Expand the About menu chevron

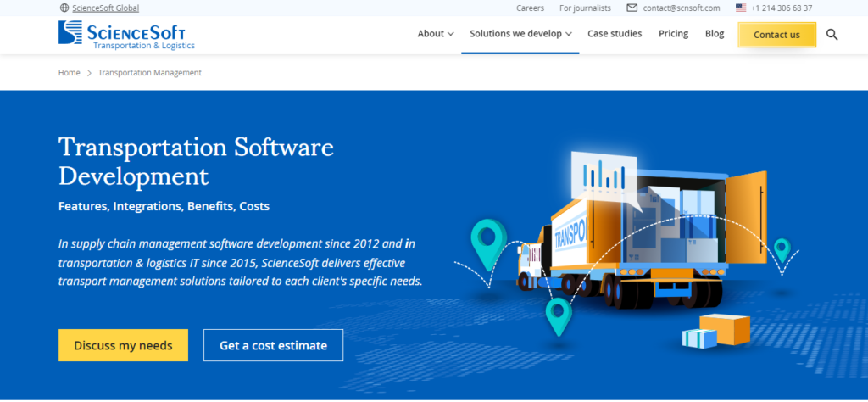pos(451,34)
